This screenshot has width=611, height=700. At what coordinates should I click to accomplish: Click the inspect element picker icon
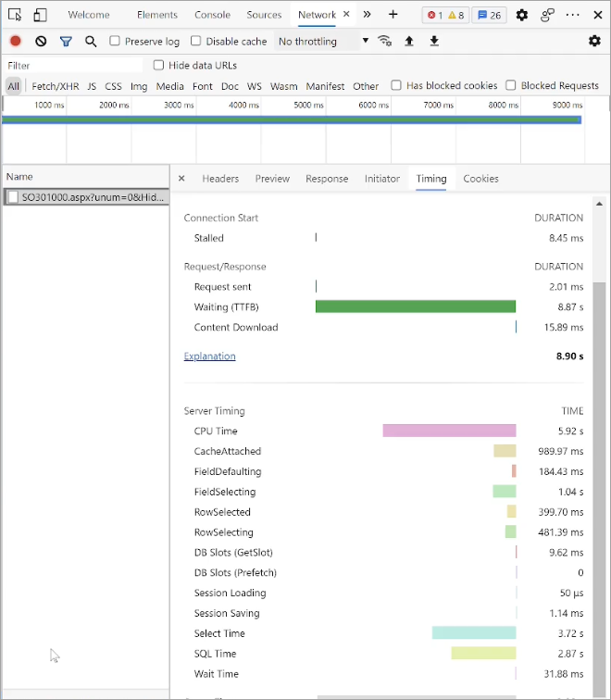click(x=15, y=15)
